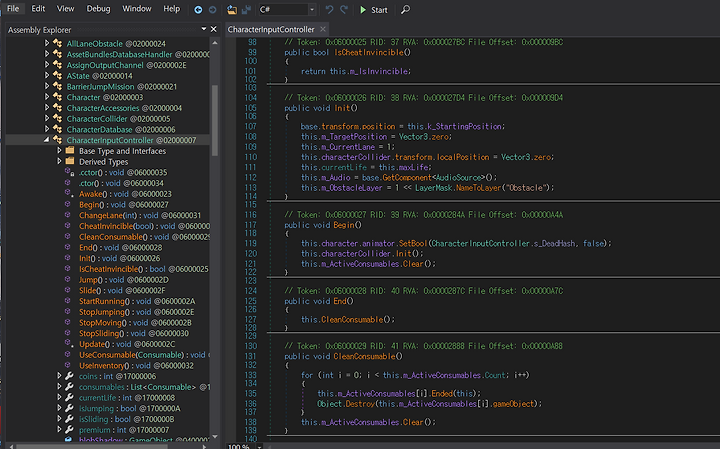This screenshot has width=720, height=449.
Task: Open the Debug menu
Action: coord(98,9)
